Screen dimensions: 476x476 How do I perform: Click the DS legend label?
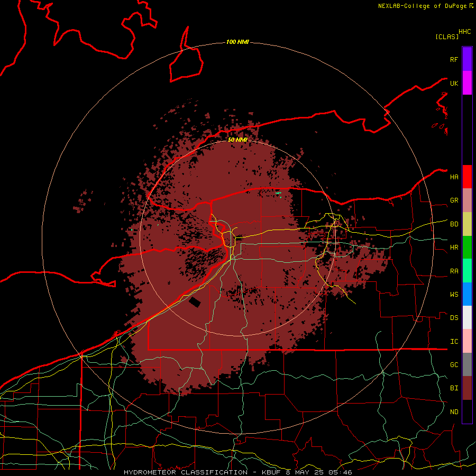coord(454,318)
